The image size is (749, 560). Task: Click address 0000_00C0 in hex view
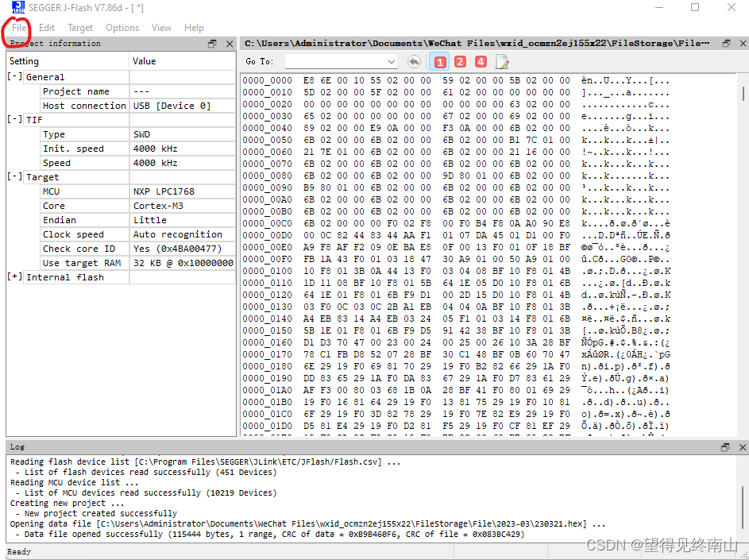pos(268,223)
